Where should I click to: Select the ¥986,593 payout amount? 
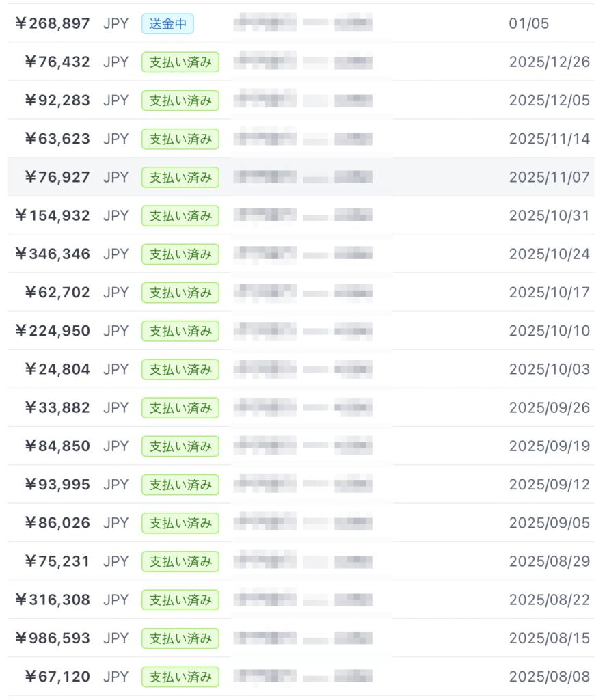click(53, 638)
